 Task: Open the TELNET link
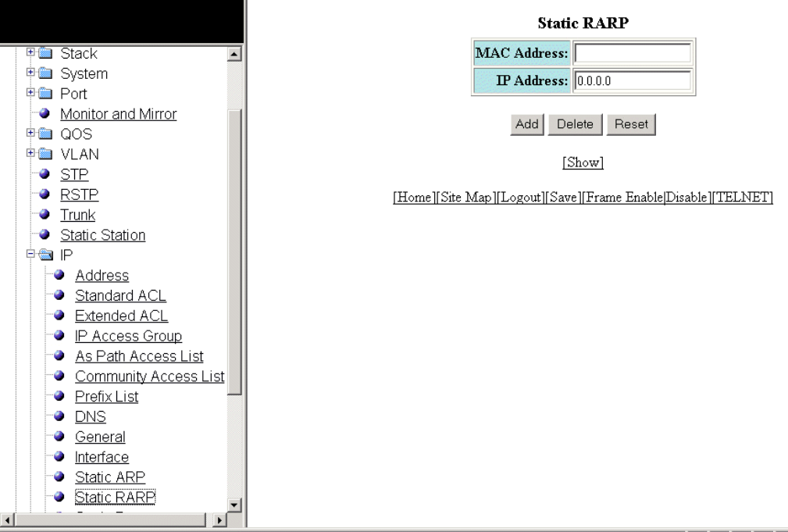coord(743,197)
